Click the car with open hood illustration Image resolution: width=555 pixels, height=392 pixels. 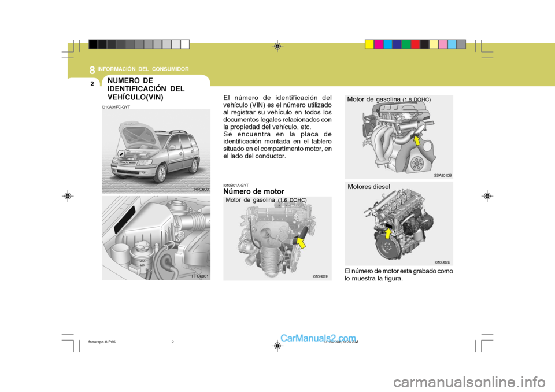[x=156, y=151]
